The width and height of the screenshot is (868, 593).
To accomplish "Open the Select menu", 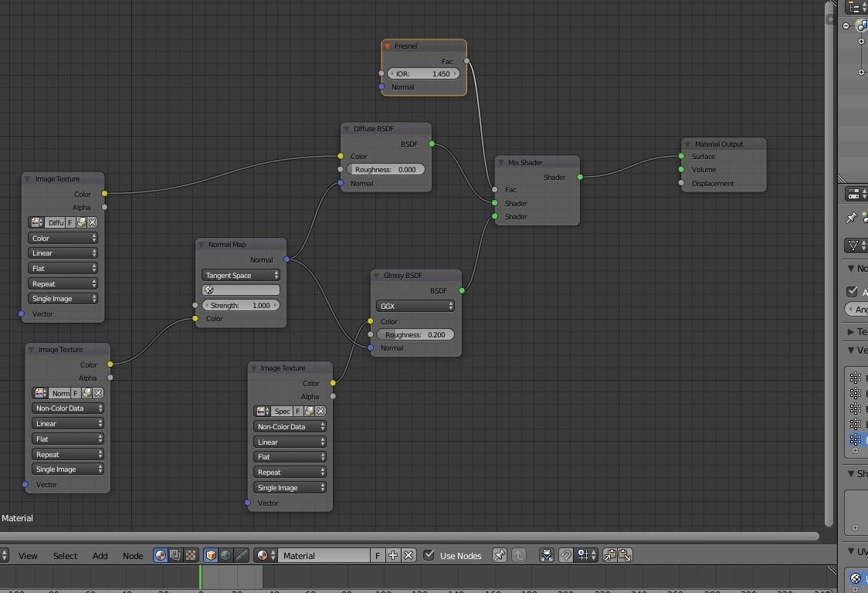I will [x=66, y=556].
